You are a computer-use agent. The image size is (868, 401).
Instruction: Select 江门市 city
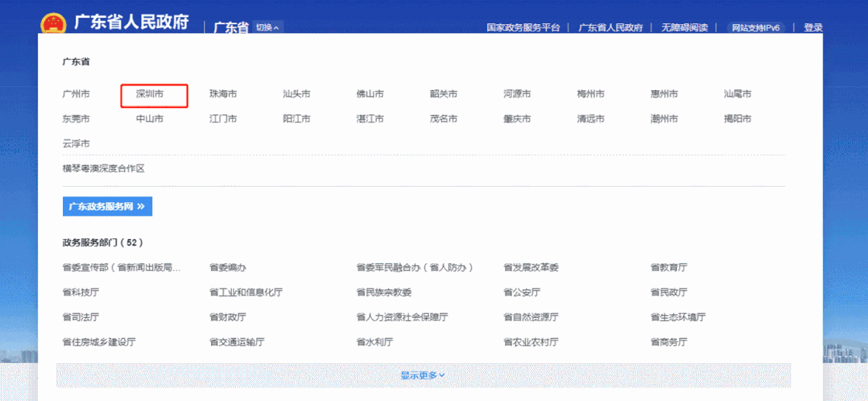[x=223, y=118]
